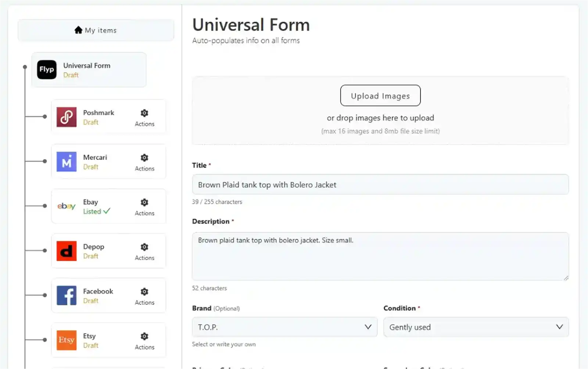Go back to My items
The image size is (588, 369).
coord(96,30)
